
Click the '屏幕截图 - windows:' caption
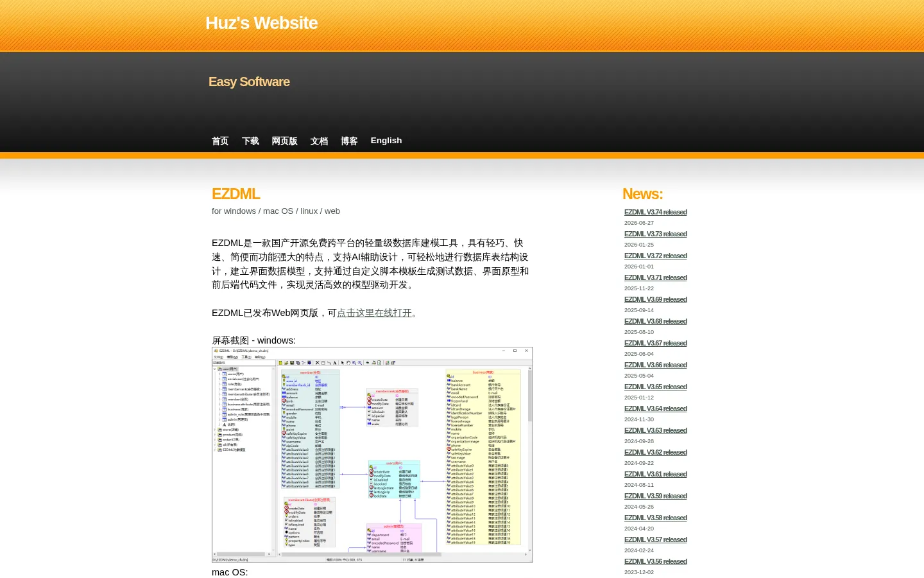pyautogui.click(x=253, y=340)
